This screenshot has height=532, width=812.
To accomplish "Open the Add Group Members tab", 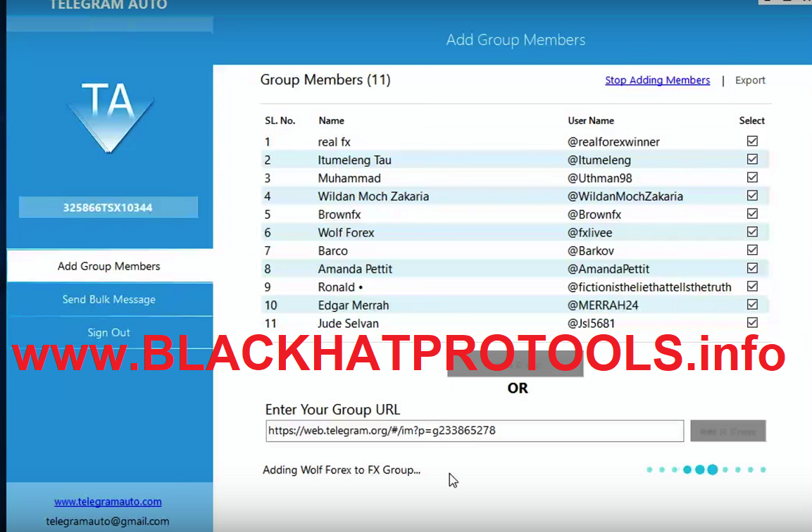I will (109, 266).
